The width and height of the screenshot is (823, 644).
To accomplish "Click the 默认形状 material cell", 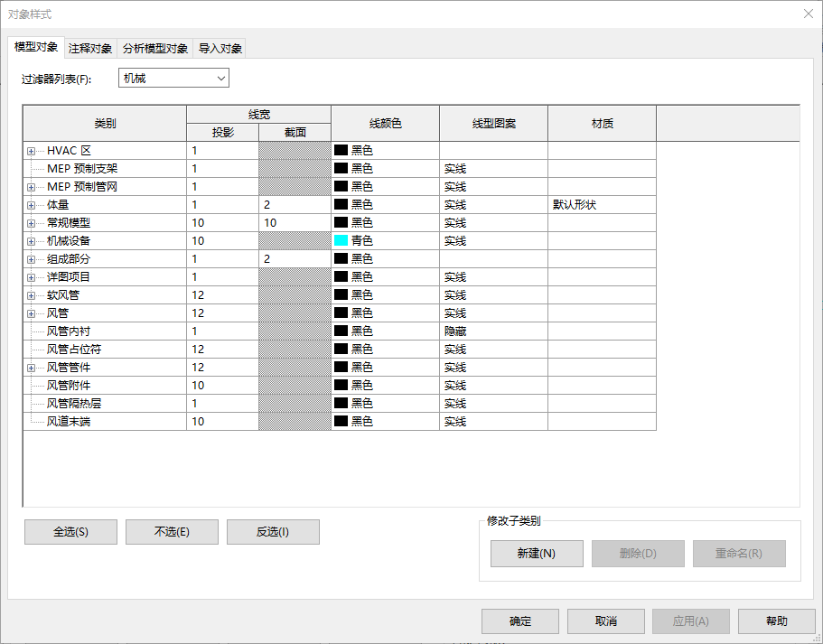I will tap(602, 205).
